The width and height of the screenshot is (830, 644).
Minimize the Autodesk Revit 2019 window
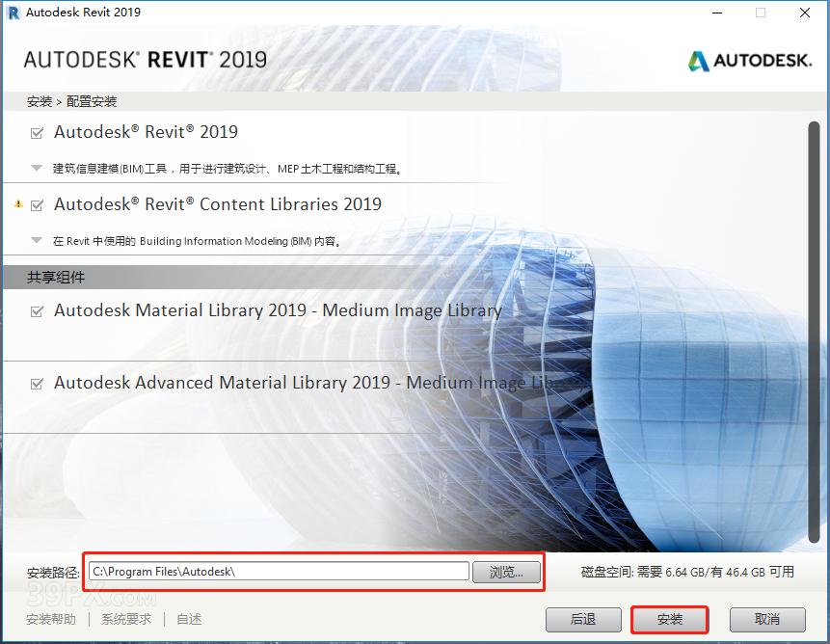[x=717, y=13]
